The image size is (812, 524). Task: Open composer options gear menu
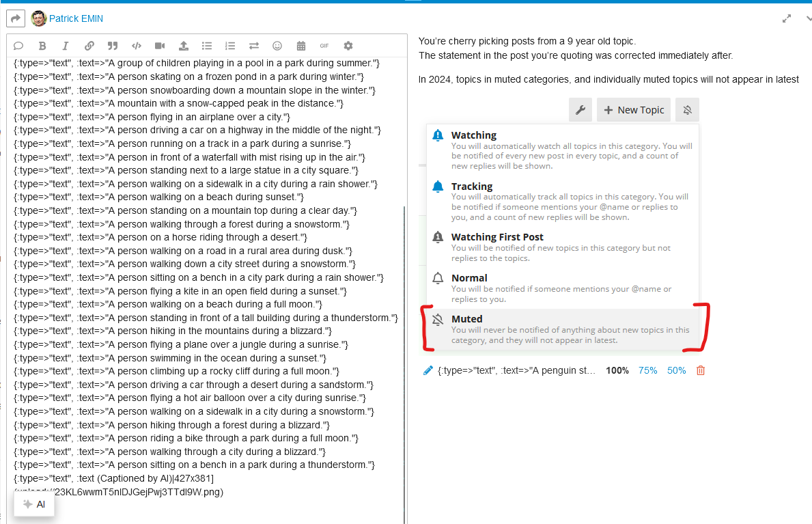(348, 46)
